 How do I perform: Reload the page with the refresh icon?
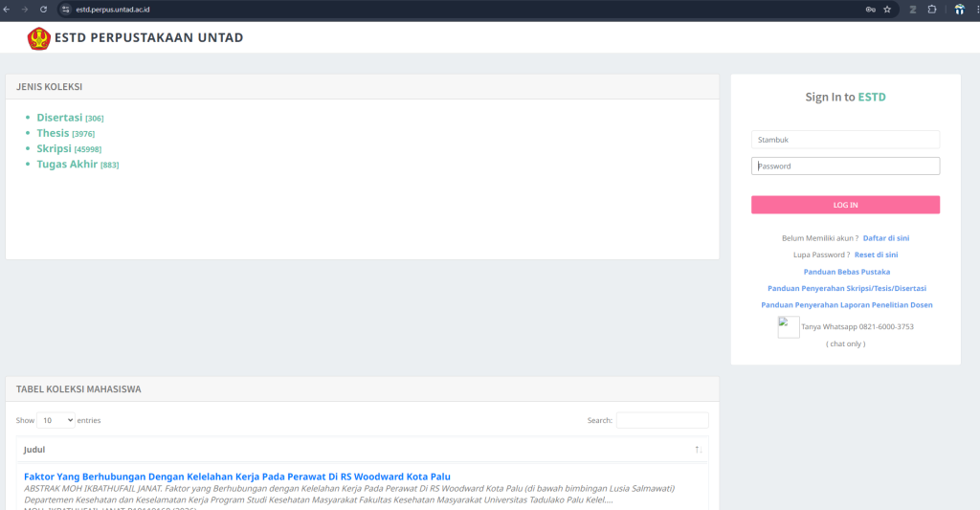(43, 9)
